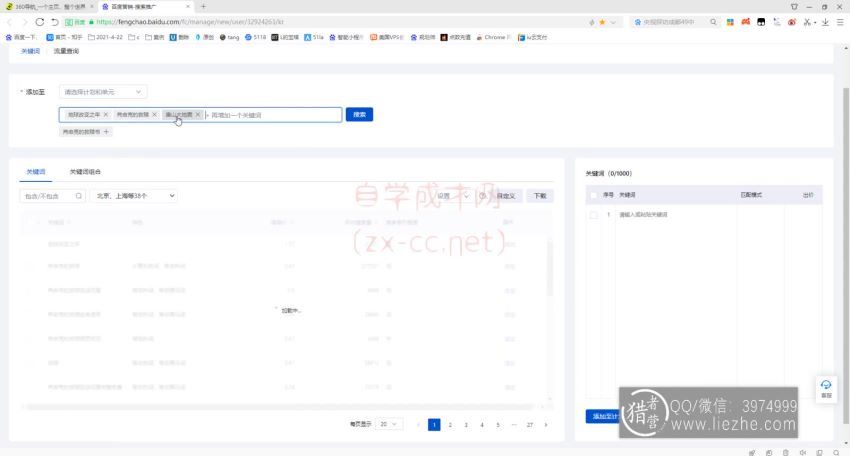Open dropdown arrow beside bookmark star
The width and height of the screenshot is (850, 456).
613,22
